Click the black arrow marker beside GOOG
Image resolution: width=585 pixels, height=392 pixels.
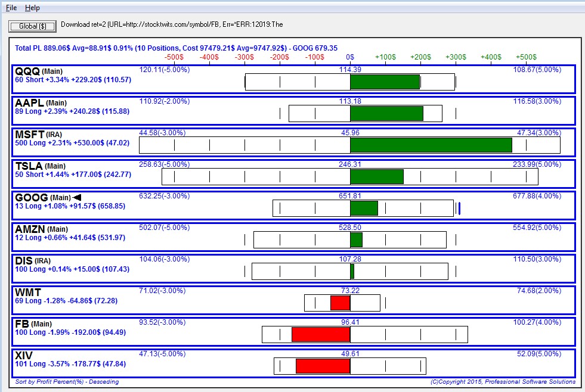tap(77, 198)
